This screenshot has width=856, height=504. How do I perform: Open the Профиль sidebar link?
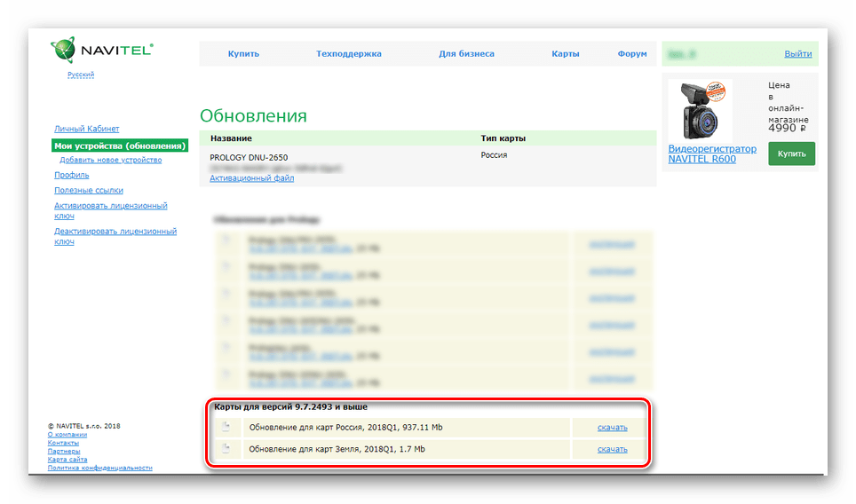[x=72, y=175]
